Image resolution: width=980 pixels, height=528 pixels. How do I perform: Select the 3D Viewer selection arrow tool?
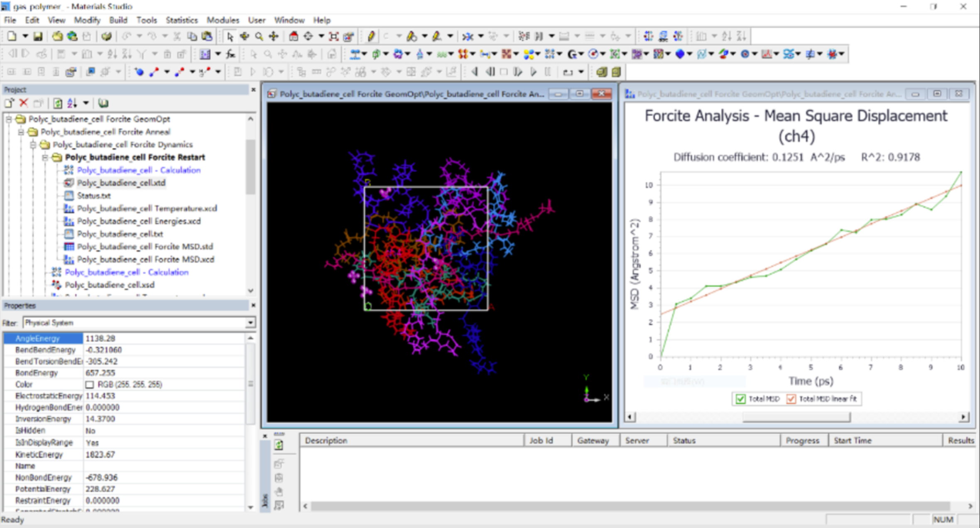tap(230, 37)
